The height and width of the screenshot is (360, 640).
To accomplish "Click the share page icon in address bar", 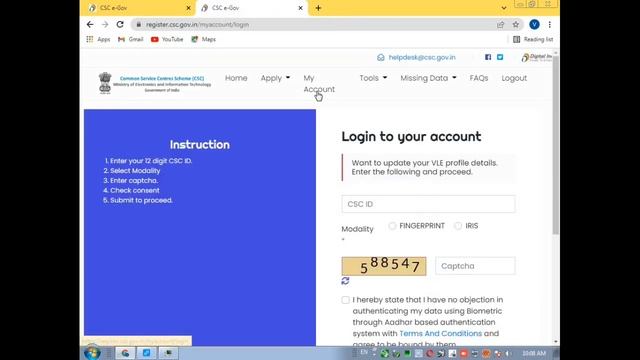I will [500, 24].
